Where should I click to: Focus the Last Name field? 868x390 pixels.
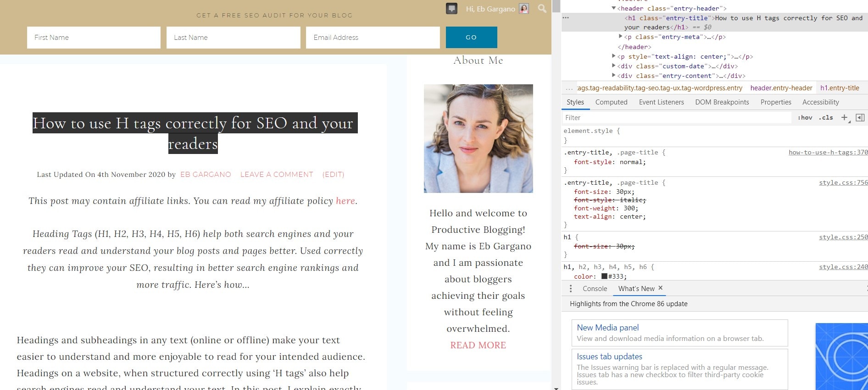point(233,38)
